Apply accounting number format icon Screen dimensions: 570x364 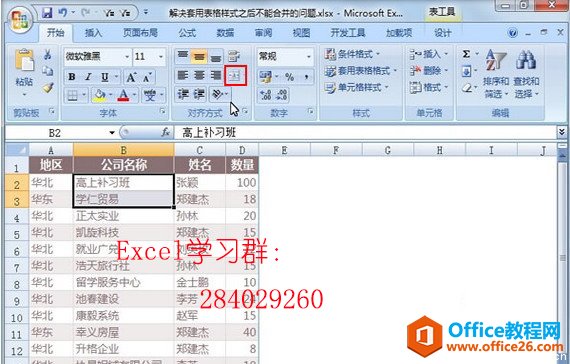click(x=265, y=77)
